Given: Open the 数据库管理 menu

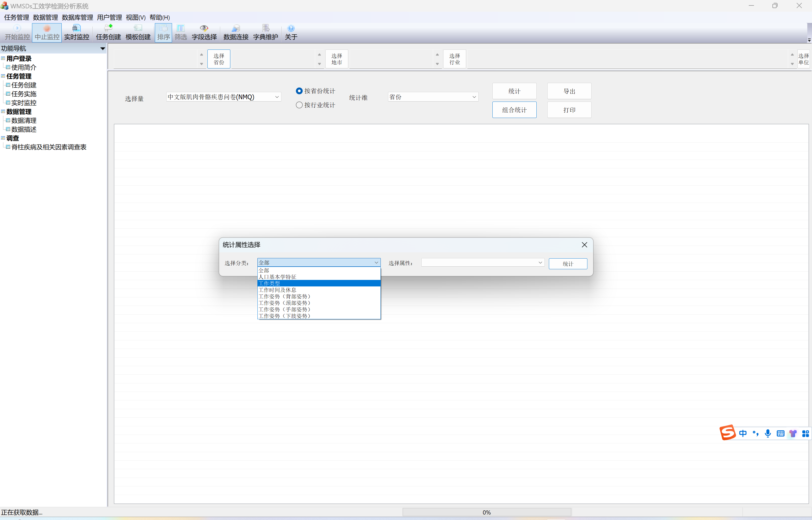Looking at the screenshot, I should pyautogui.click(x=77, y=17).
